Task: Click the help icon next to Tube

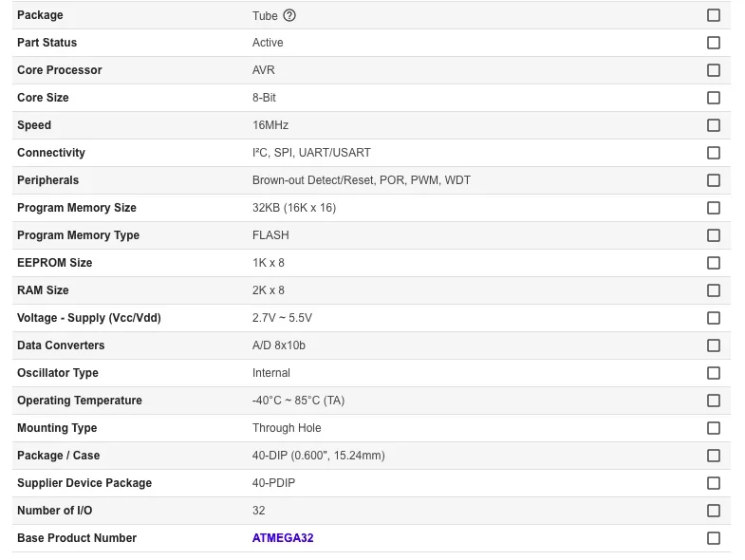Action: pos(290,15)
